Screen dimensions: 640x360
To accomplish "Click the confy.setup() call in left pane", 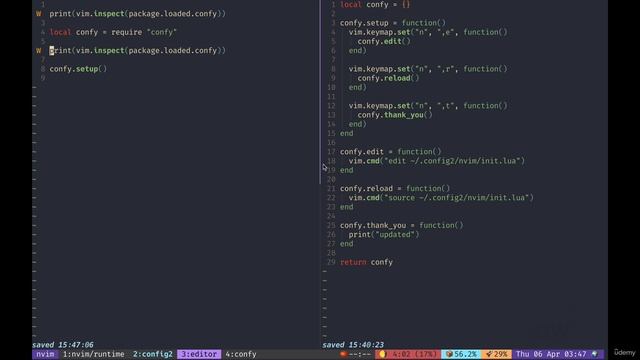I will click(78, 69).
